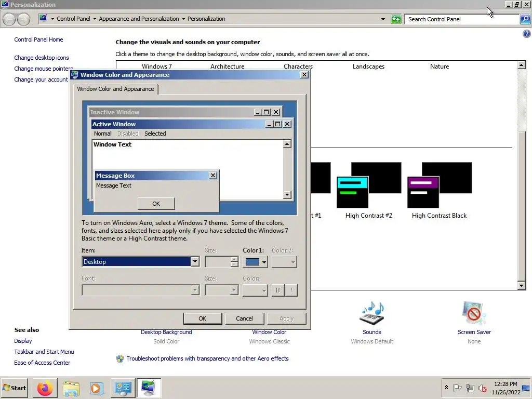Click Change desktop icons link
This screenshot has width=532, height=399.
(42, 58)
